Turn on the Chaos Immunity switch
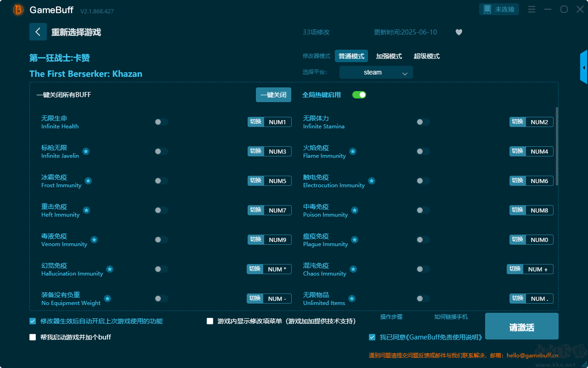 pos(423,269)
